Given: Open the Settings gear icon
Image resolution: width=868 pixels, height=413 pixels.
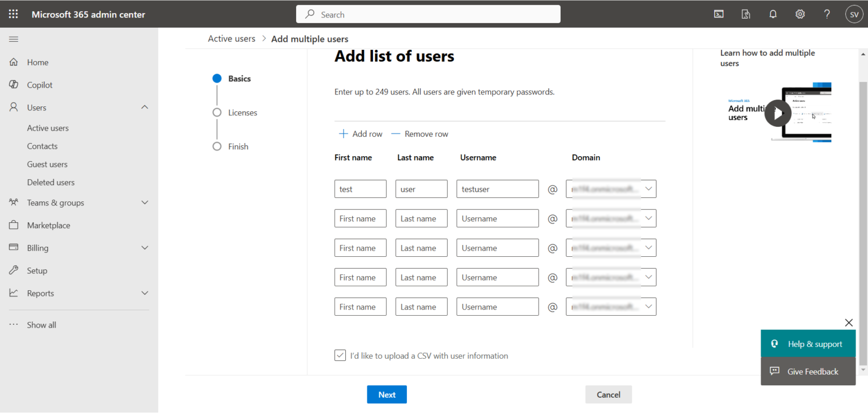Looking at the screenshot, I should coord(800,14).
